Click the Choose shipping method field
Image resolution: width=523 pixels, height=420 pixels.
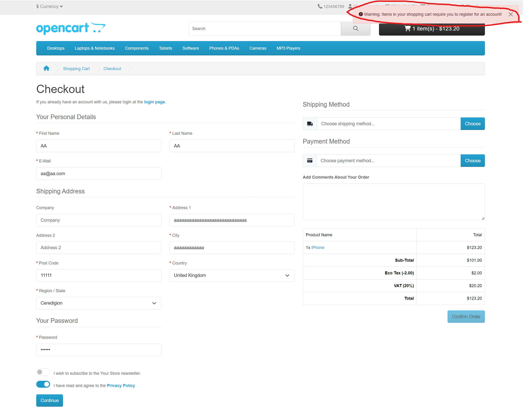point(389,124)
